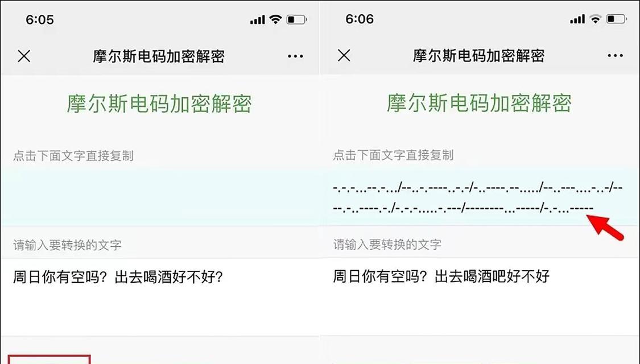
Task: Tap navigation bar title on right phone
Action: [479, 56]
